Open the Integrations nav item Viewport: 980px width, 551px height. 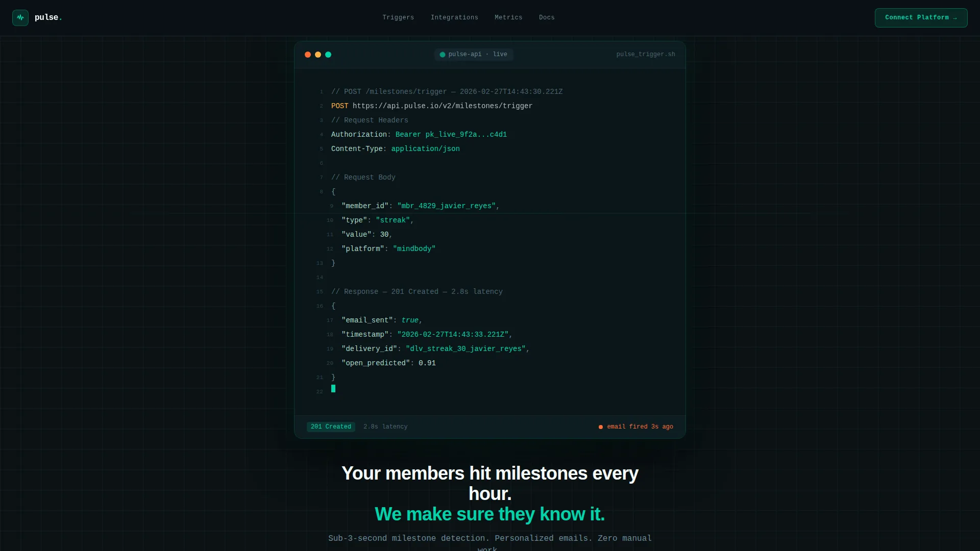(x=454, y=17)
